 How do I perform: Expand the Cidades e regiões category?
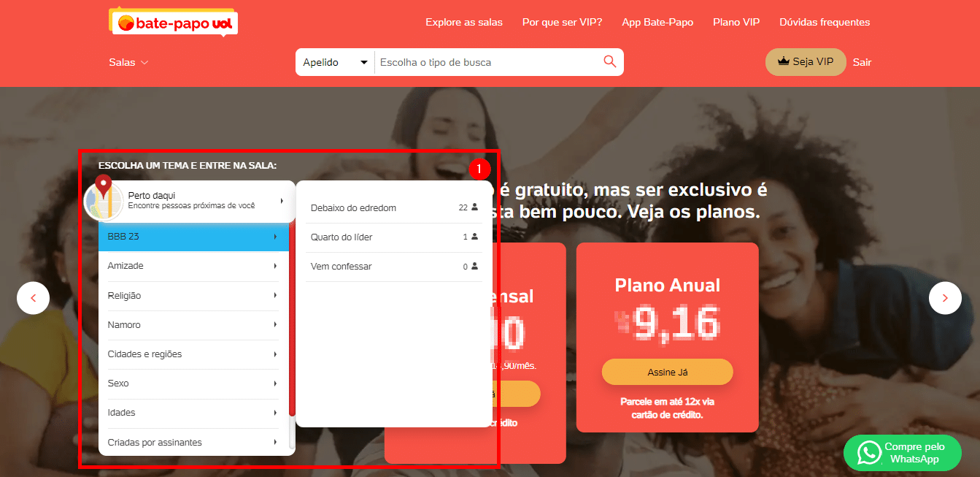click(x=193, y=354)
